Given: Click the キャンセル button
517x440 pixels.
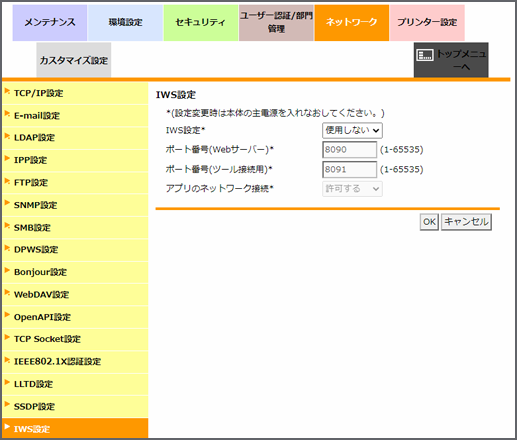Looking at the screenshot, I should 466,222.
